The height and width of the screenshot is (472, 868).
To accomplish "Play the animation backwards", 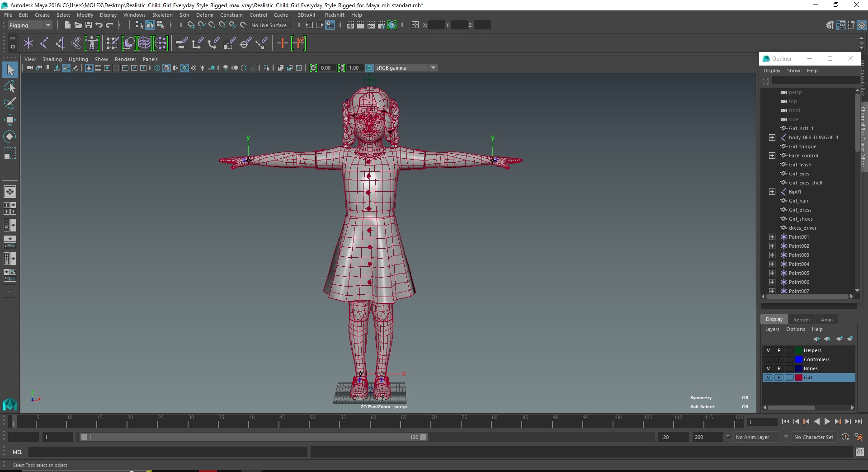I will tap(816, 421).
